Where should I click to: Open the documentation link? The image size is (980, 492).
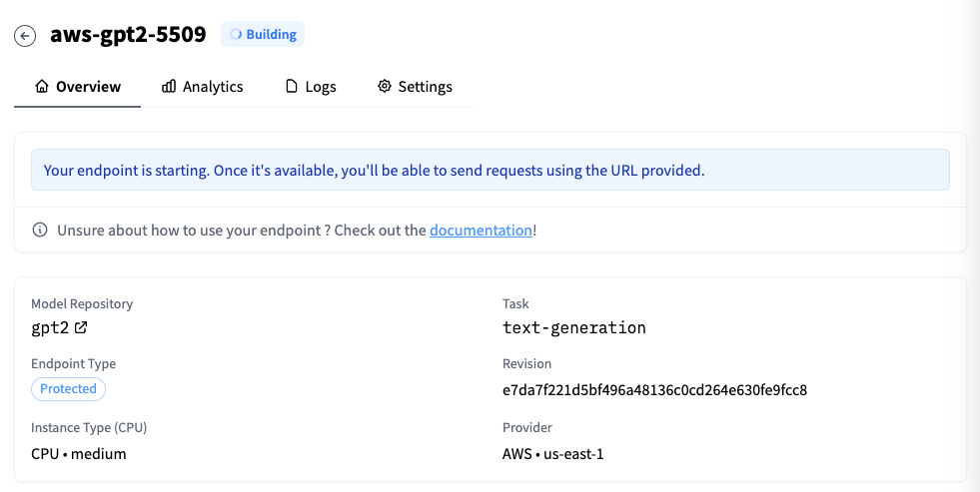tap(481, 230)
